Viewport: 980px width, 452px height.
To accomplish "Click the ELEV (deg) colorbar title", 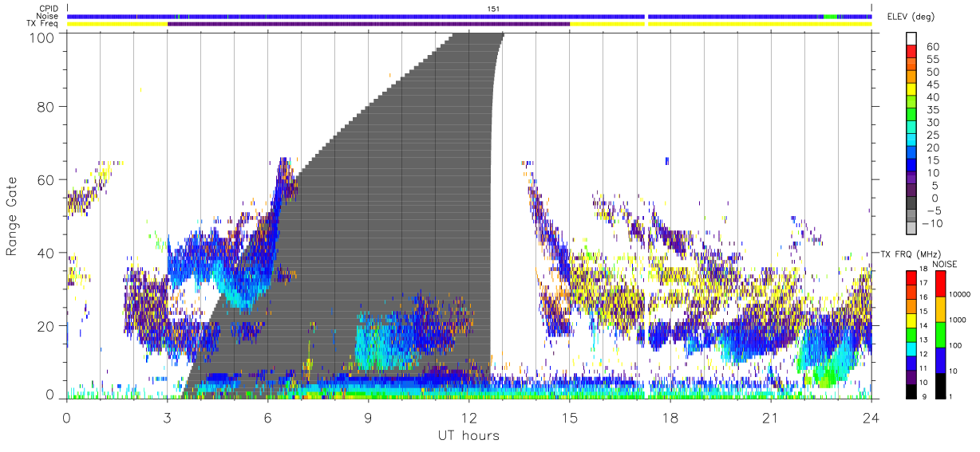I will (x=911, y=16).
